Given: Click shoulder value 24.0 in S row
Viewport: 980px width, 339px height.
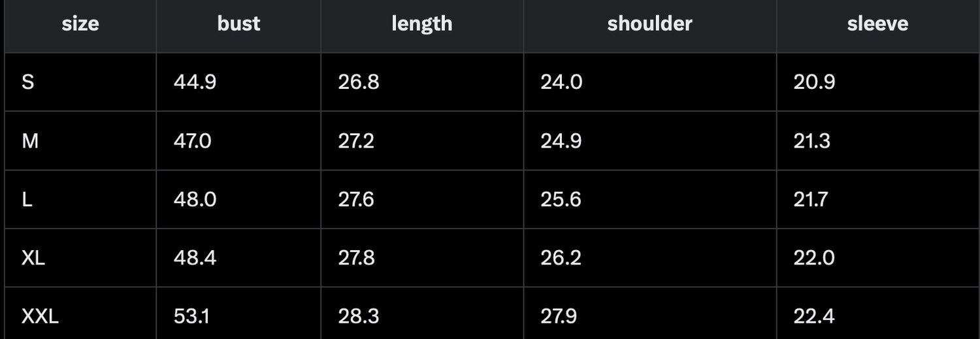Looking at the screenshot, I should coord(561,82).
